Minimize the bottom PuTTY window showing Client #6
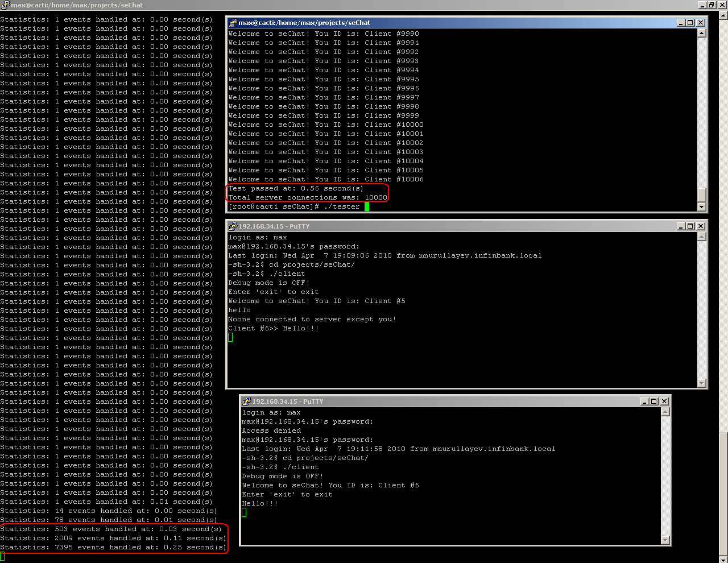This screenshot has height=563, width=728. click(x=644, y=401)
